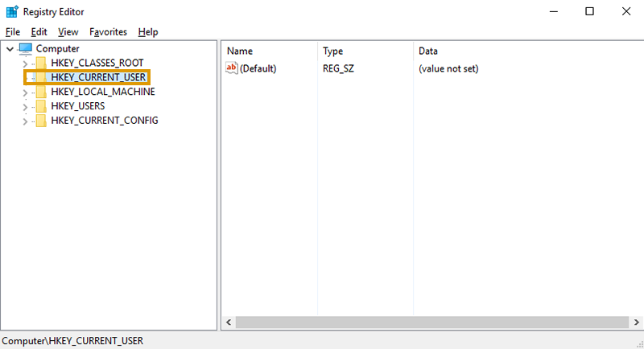Expand the HKEY_CURRENT_CONFIG key
The image size is (644, 349).
(x=25, y=121)
